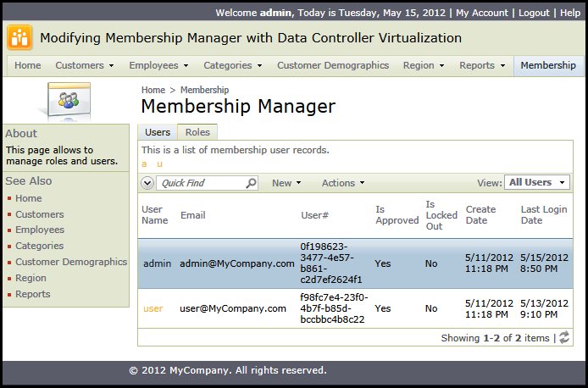Screen dimensions: 588x388
Task: Open the My Account link
Action: point(482,13)
